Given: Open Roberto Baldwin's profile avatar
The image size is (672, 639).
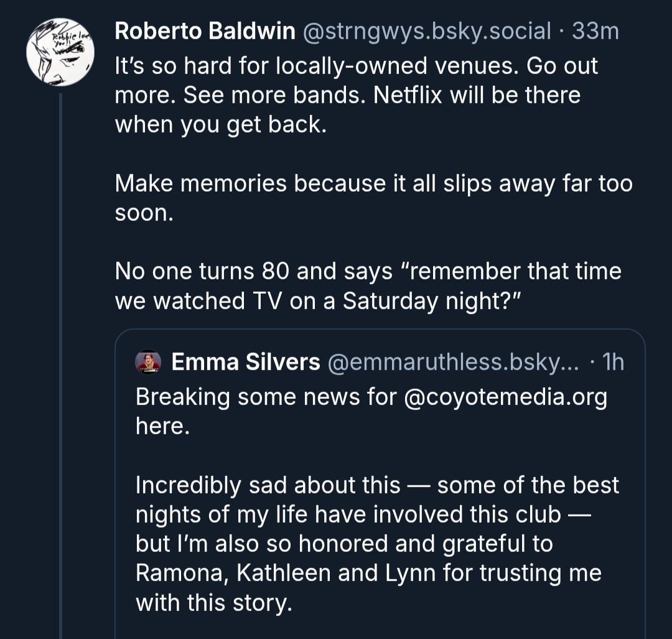Looking at the screenshot, I should click(60, 52).
